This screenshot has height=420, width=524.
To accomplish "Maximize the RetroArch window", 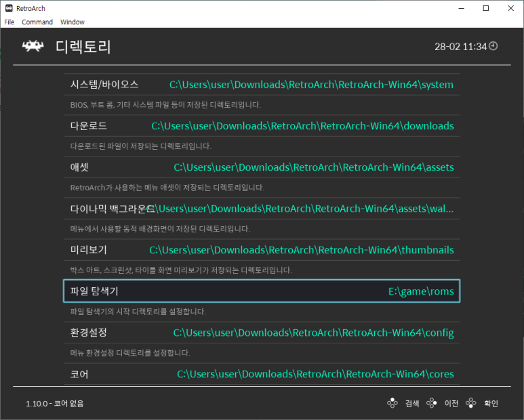I will tap(486, 8).
